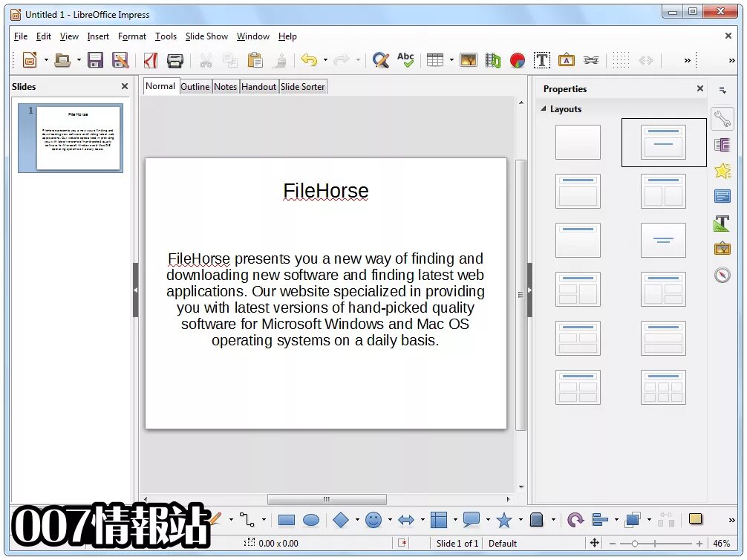
Task: Open the Insert menu
Action: coord(98,36)
